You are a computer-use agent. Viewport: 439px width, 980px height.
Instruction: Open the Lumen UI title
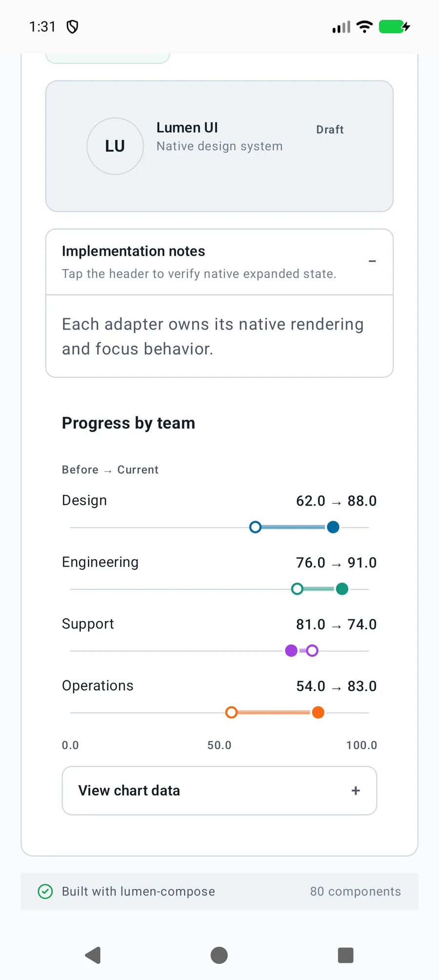tap(187, 128)
